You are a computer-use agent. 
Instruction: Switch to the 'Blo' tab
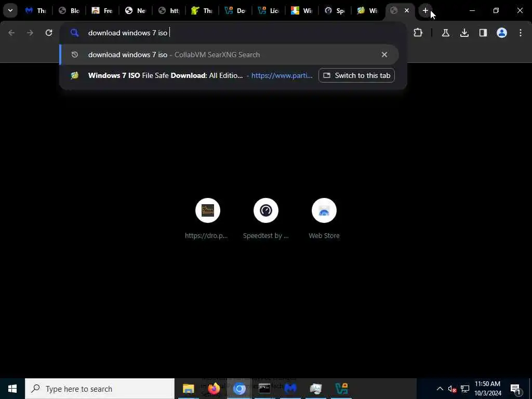click(x=69, y=11)
